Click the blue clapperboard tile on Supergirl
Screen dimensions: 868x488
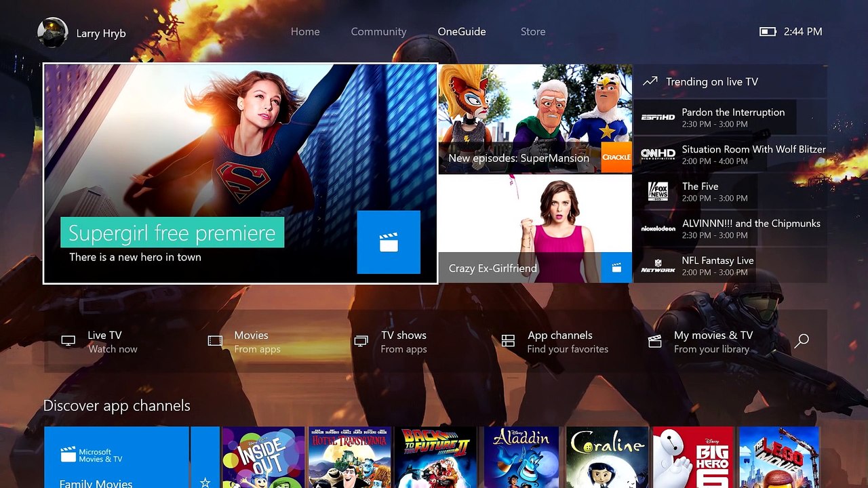click(389, 242)
